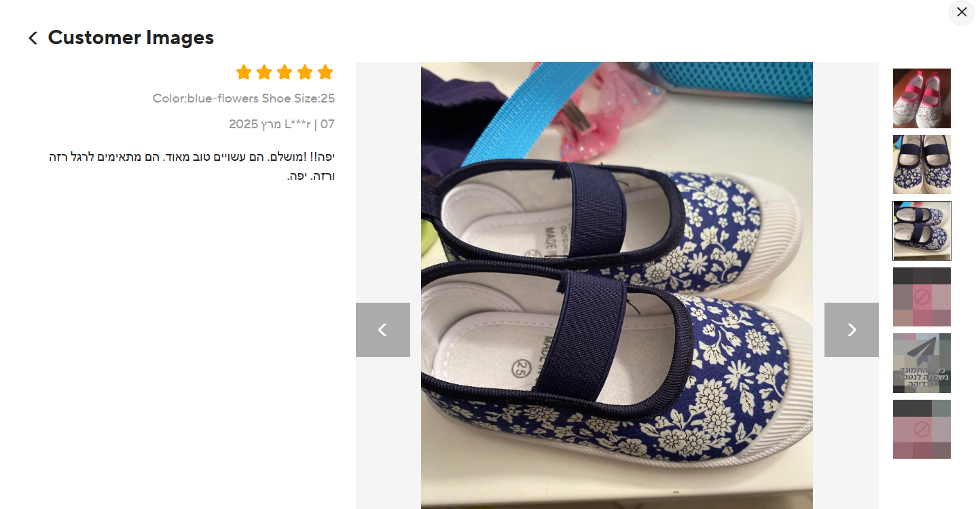Select the currently highlighted third thumbnail
Image resolution: width=980 pixels, height=509 pixels.
(922, 231)
